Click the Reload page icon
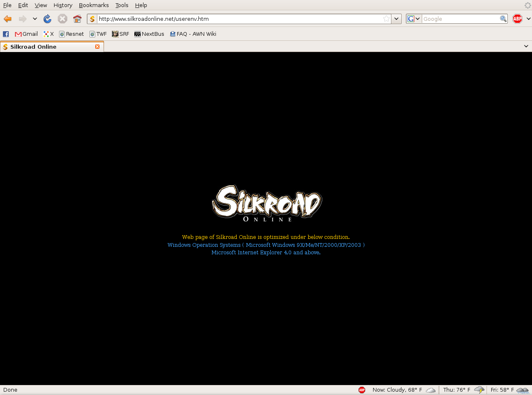Screen dimensions: 532x395 47,19
